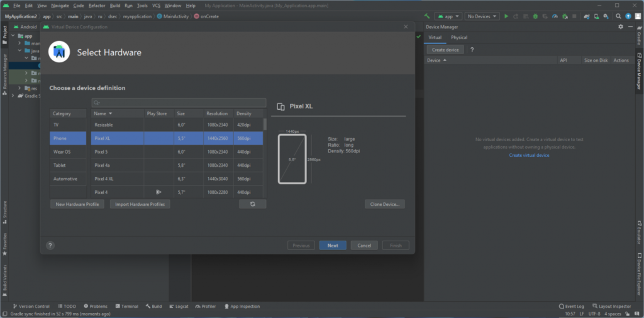The image size is (644, 318).
Task: Hide the Device Manager panel with minus icon
Action: tap(630, 26)
